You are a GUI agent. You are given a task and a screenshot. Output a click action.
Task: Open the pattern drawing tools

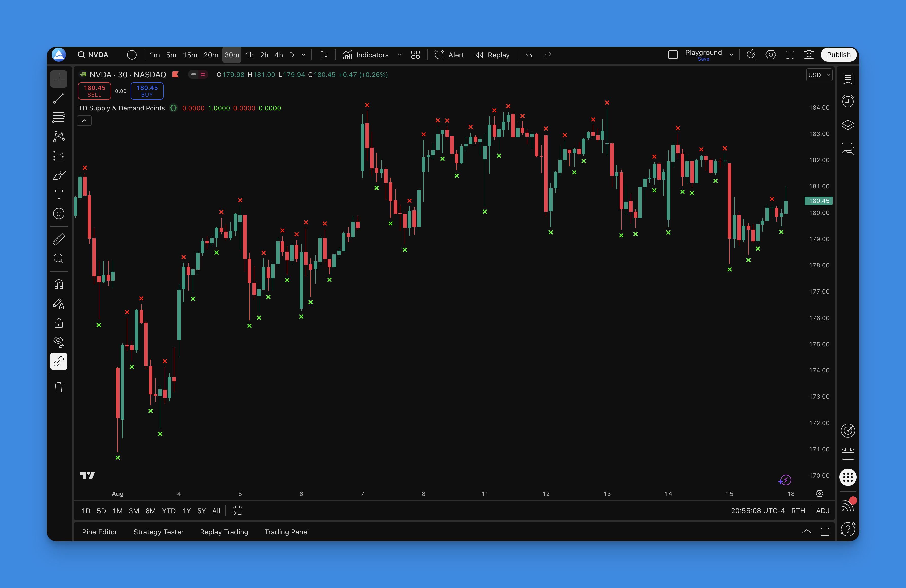coord(59,137)
